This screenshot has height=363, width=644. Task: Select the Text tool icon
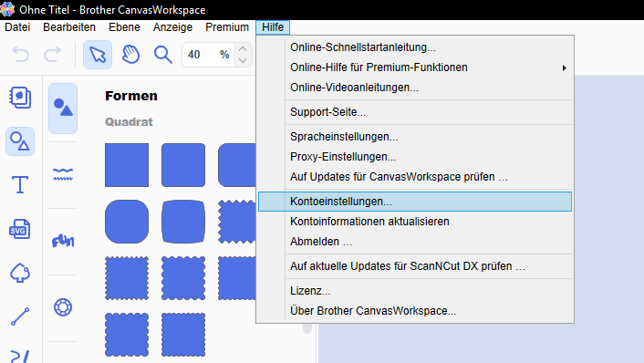pyautogui.click(x=20, y=185)
